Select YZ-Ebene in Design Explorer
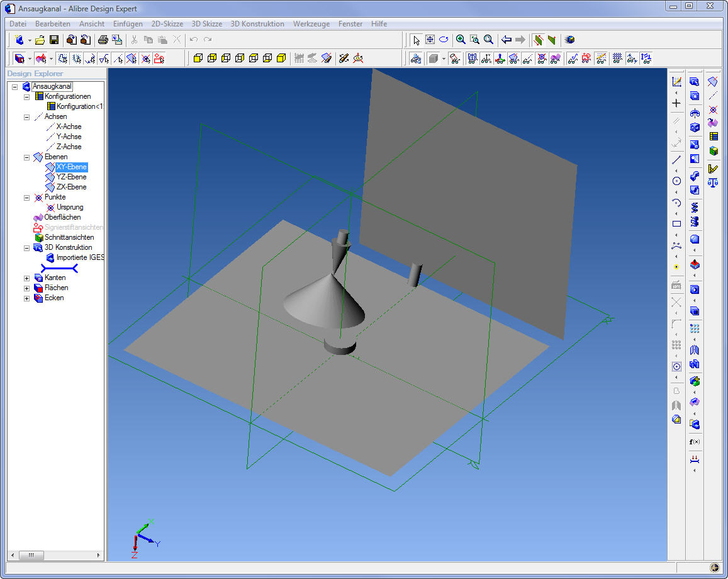The image size is (728, 579). [x=71, y=177]
